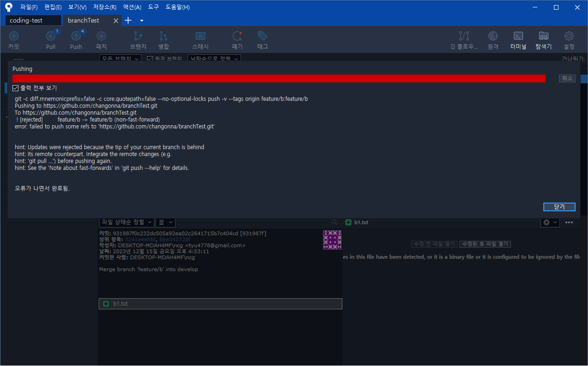Add a new repository tab with plus

(x=129, y=20)
